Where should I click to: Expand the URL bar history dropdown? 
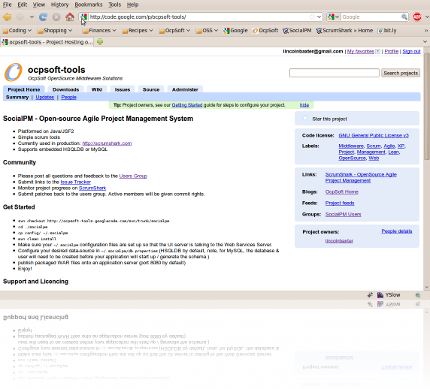click(319, 17)
